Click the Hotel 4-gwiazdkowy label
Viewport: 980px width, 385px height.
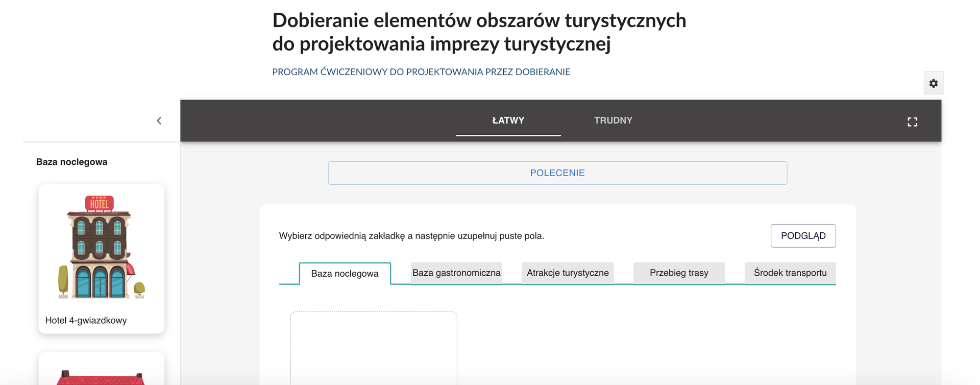pyautogui.click(x=86, y=321)
